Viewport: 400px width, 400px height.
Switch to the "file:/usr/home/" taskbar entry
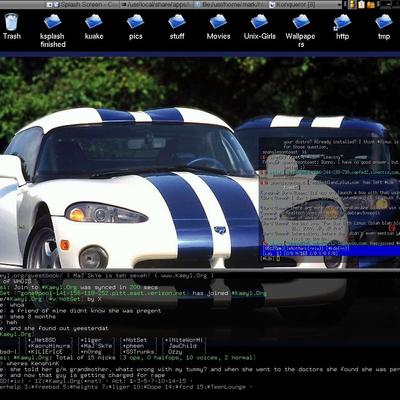[x=231, y=4]
